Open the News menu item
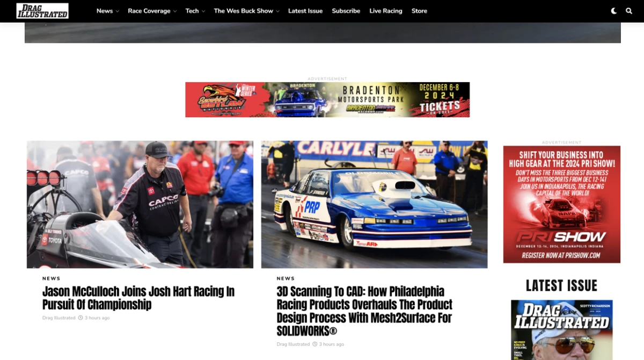The width and height of the screenshot is (644, 360). click(x=105, y=11)
